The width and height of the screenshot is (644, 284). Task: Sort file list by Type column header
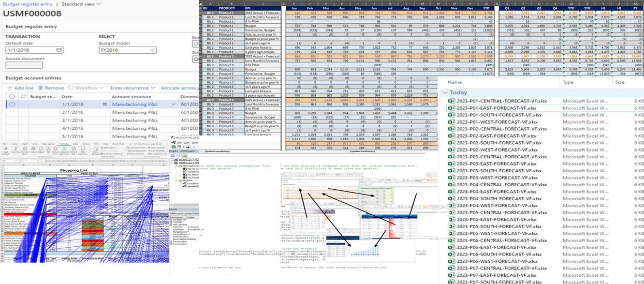coord(568,82)
